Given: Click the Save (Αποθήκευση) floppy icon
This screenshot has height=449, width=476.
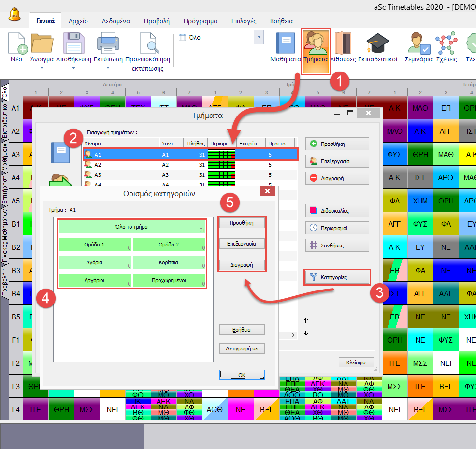Looking at the screenshot, I should (73, 44).
